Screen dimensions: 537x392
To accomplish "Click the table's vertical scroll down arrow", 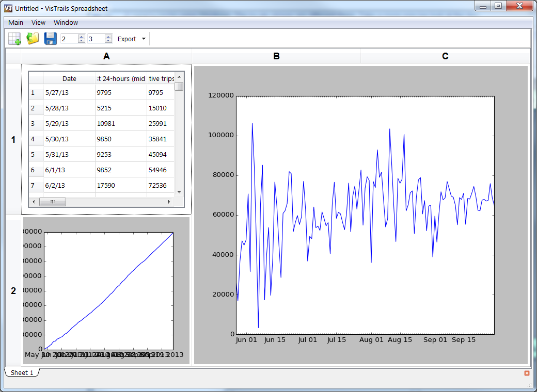I will click(x=179, y=192).
